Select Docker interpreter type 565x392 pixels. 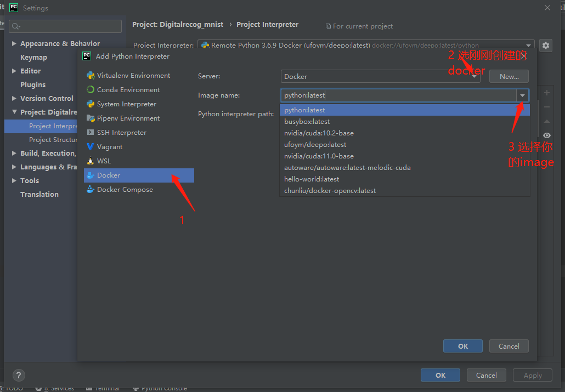(x=139, y=175)
